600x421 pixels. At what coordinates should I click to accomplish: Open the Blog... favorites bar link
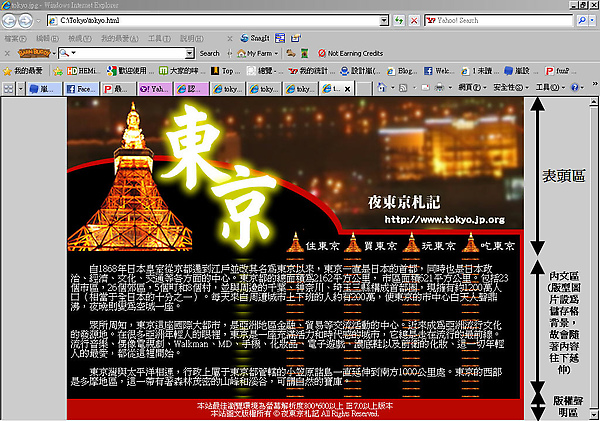(402, 71)
